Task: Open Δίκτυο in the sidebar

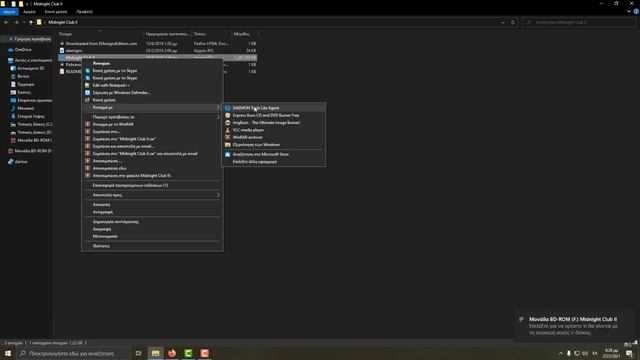Action: [18, 162]
